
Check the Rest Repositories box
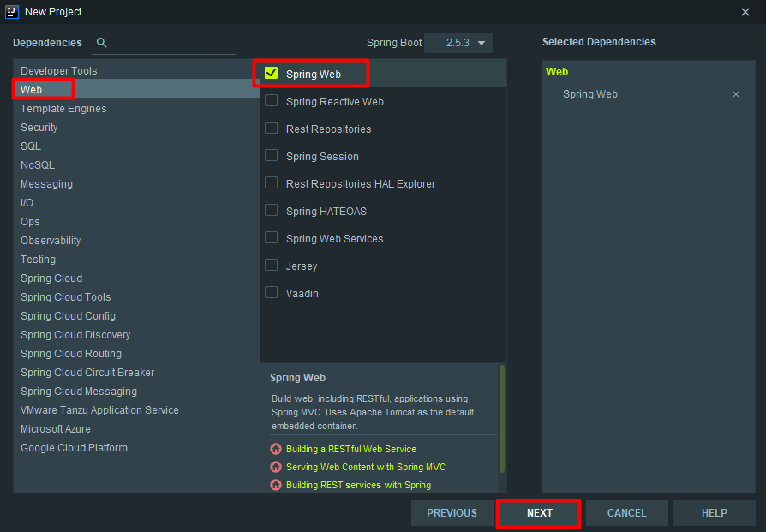[x=271, y=128]
